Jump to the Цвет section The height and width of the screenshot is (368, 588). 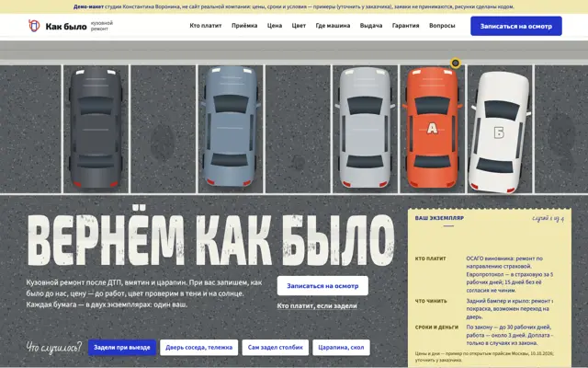(299, 26)
